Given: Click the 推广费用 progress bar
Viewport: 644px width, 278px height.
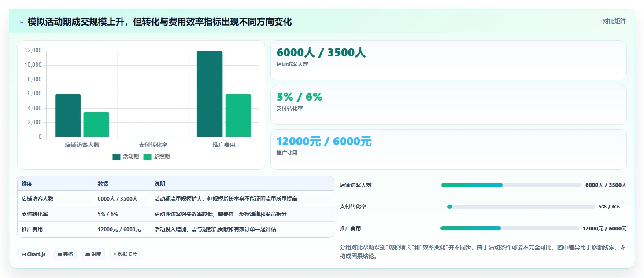Looking at the screenshot, I should (x=510, y=228).
